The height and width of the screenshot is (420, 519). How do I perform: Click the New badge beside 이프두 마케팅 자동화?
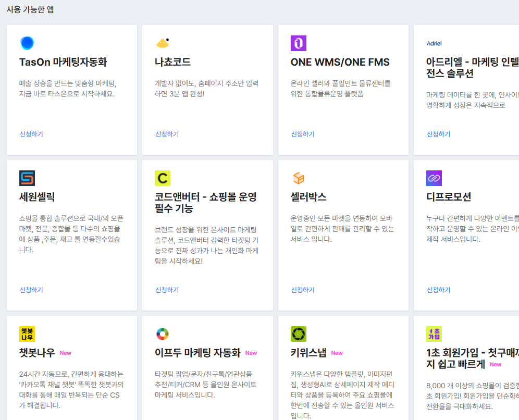(x=251, y=353)
